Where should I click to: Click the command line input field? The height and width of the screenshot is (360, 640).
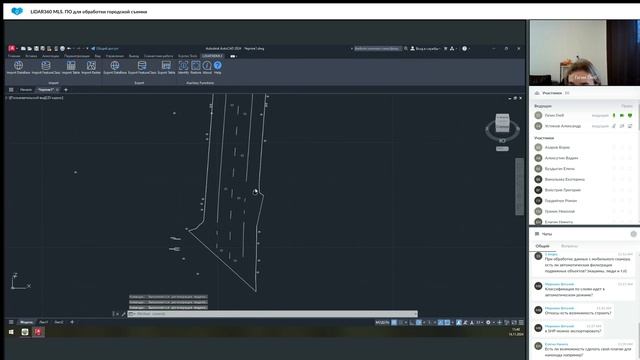(x=272, y=314)
